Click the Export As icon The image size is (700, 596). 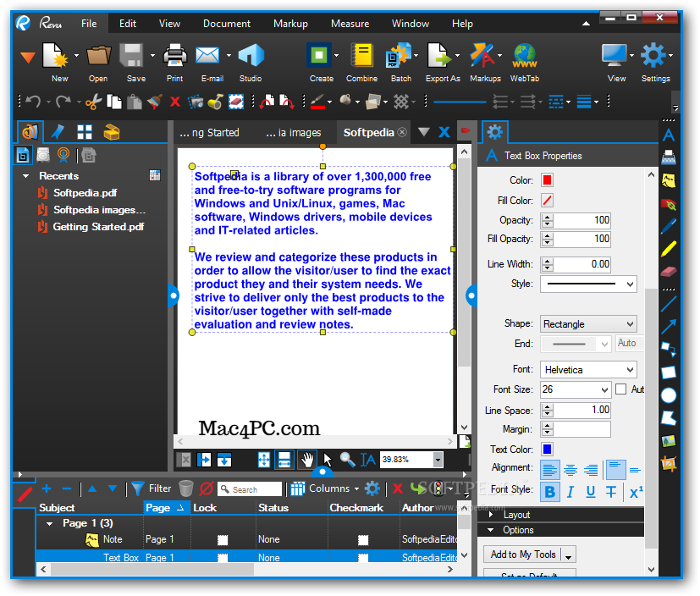pyautogui.click(x=439, y=55)
